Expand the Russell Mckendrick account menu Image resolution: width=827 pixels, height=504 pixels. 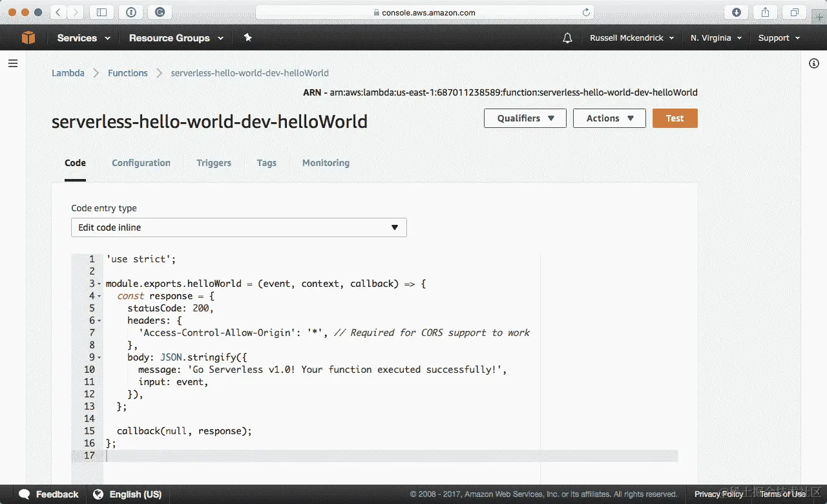(x=632, y=38)
